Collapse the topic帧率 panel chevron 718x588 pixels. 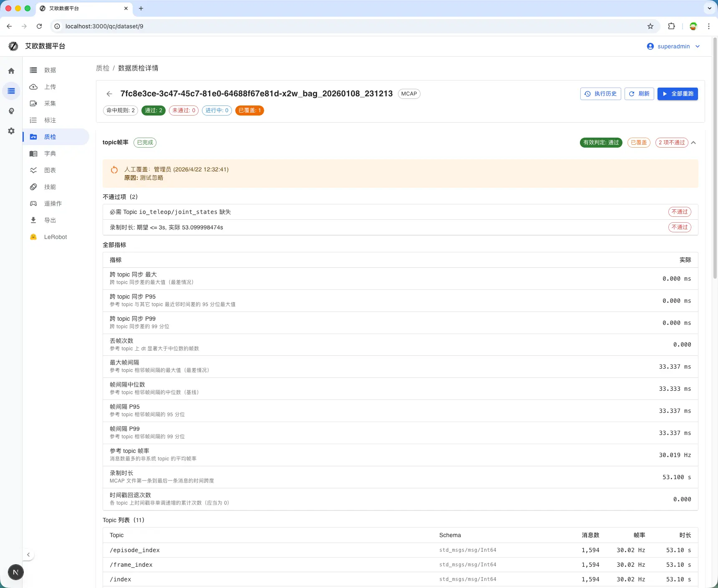(x=693, y=142)
